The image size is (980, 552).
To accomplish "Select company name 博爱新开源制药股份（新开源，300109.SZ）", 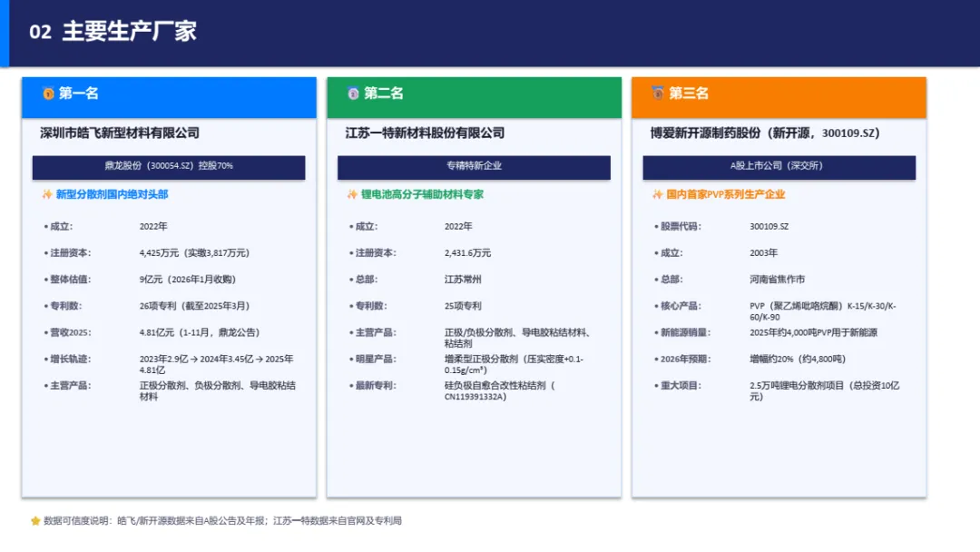I will [x=765, y=133].
